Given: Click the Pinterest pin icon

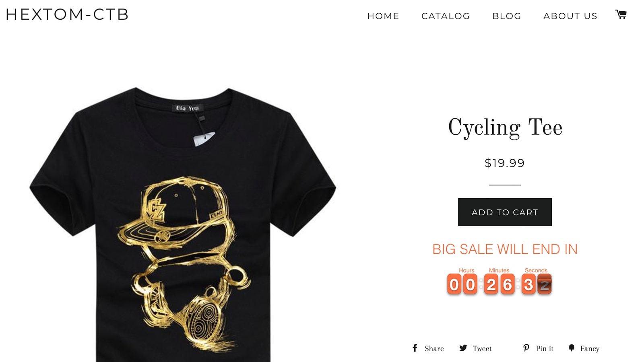Looking at the screenshot, I should 526,348.
